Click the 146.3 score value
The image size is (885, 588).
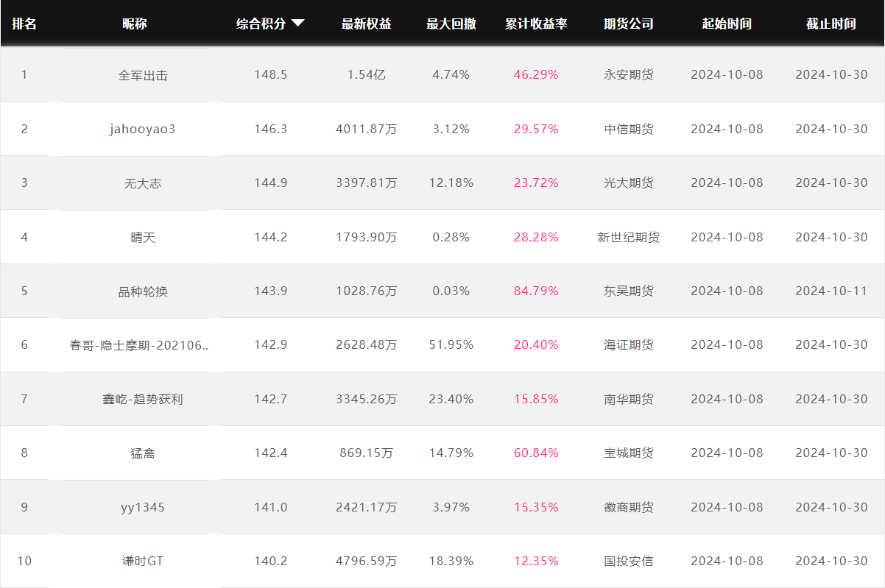click(x=270, y=129)
